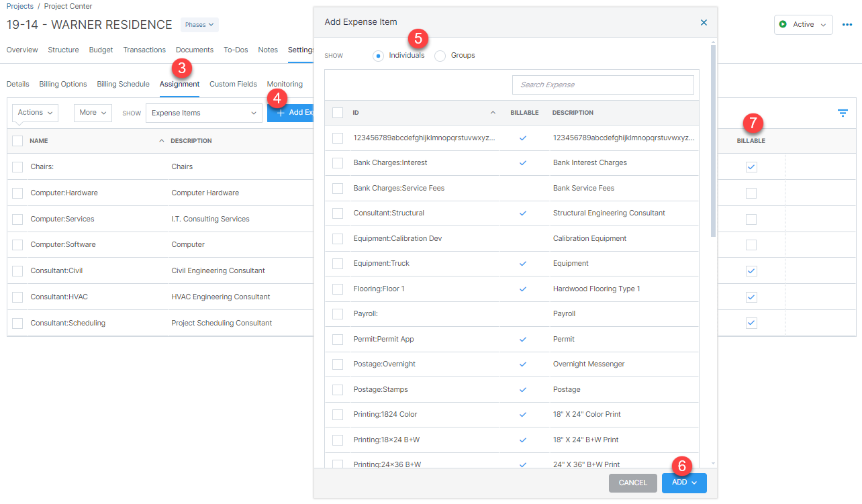Switch to the Overview tab

[22, 50]
